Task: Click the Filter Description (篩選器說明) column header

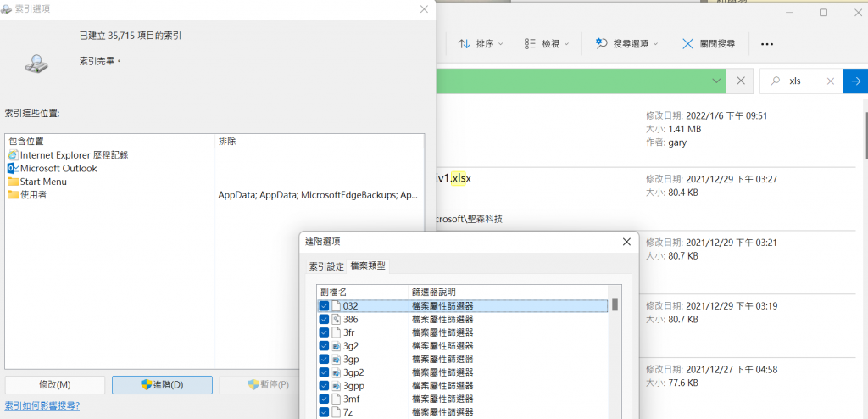Action: (509, 292)
